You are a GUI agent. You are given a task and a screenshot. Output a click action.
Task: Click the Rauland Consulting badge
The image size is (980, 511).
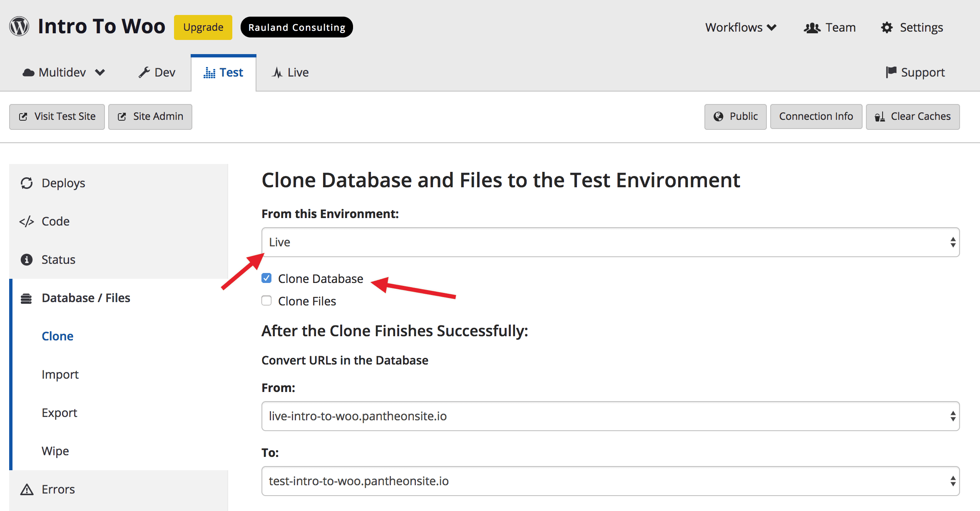(x=297, y=27)
